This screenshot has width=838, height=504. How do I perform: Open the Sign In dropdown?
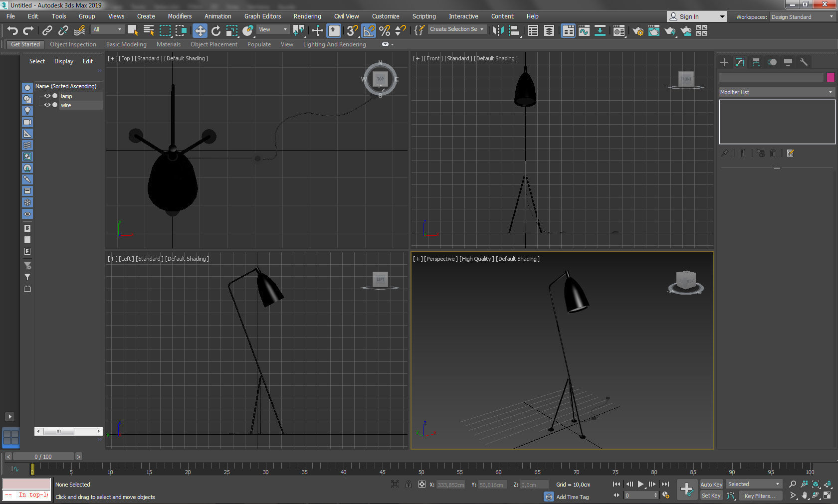coord(696,16)
